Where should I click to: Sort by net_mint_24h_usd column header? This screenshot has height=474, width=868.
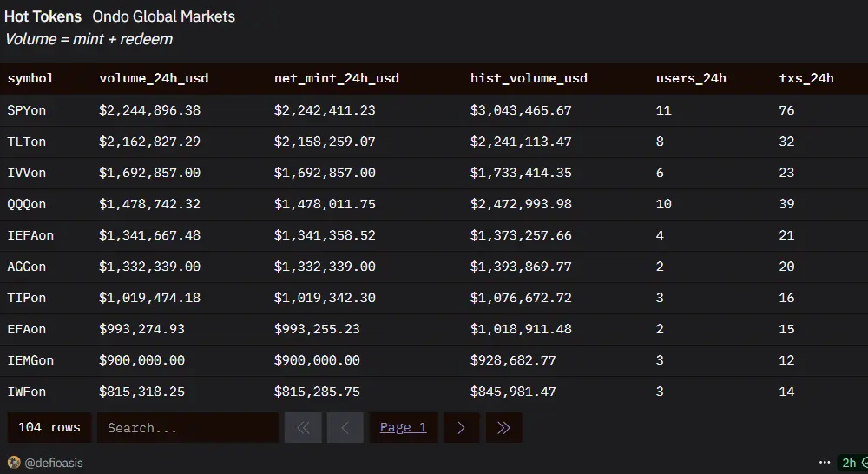(x=337, y=78)
